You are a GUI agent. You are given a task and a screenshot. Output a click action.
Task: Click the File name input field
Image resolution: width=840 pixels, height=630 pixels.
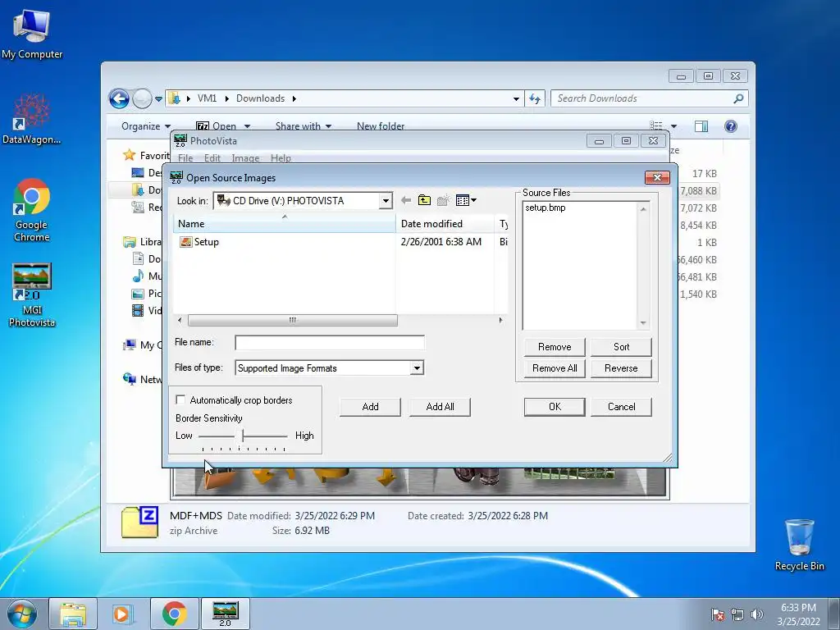pyautogui.click(x=330, y=342)
